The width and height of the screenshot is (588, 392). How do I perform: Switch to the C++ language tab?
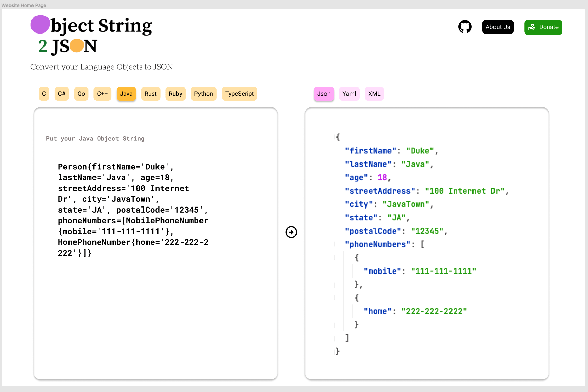(x=102, y=94)
